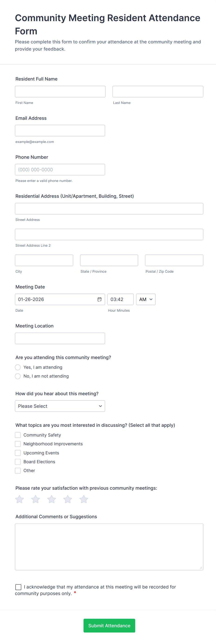Choose the third star rating

click(x=52, y=499)
